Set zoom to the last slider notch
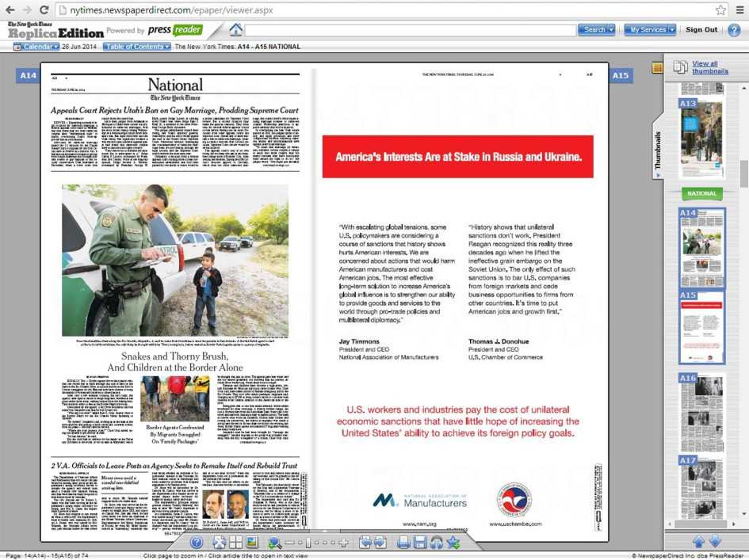This screenshot has width=749, height=560. tap(334, 543)
